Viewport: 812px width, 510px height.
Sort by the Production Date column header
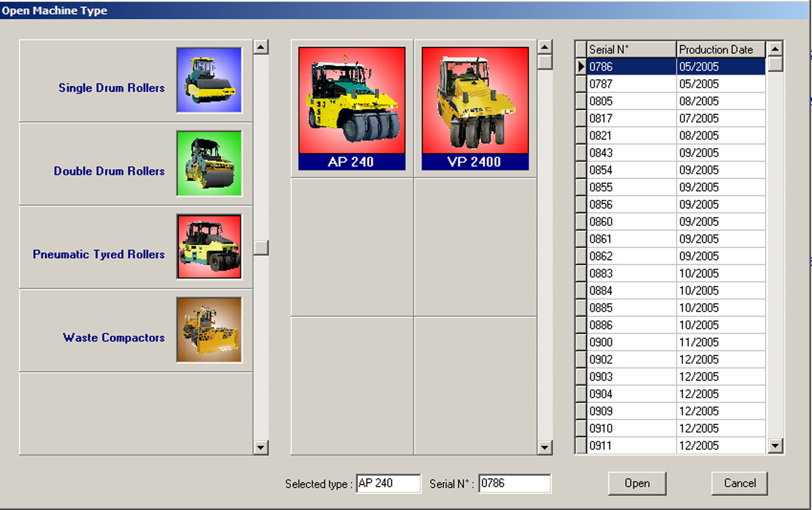[721, 49]
